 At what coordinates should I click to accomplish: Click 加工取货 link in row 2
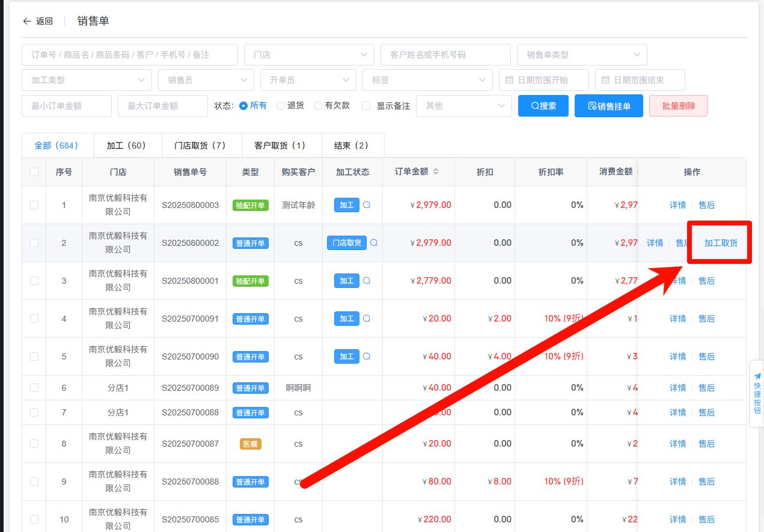[721, 243]
